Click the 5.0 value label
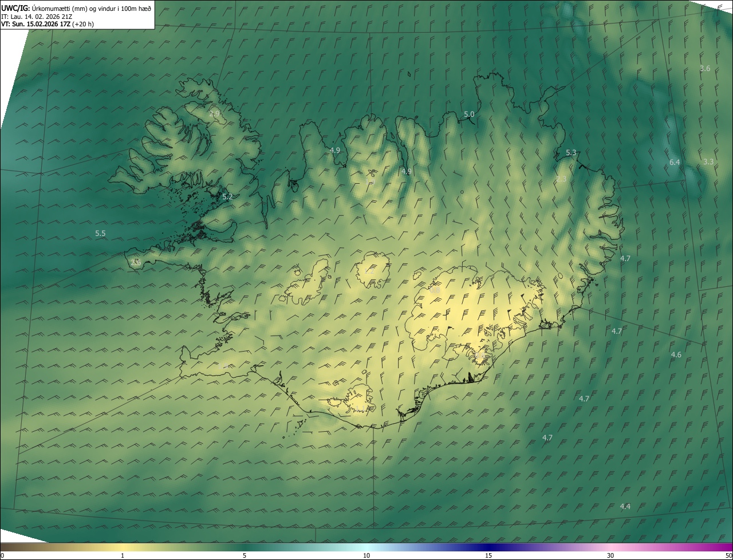The image size is (733, 560). pos(469,115)
